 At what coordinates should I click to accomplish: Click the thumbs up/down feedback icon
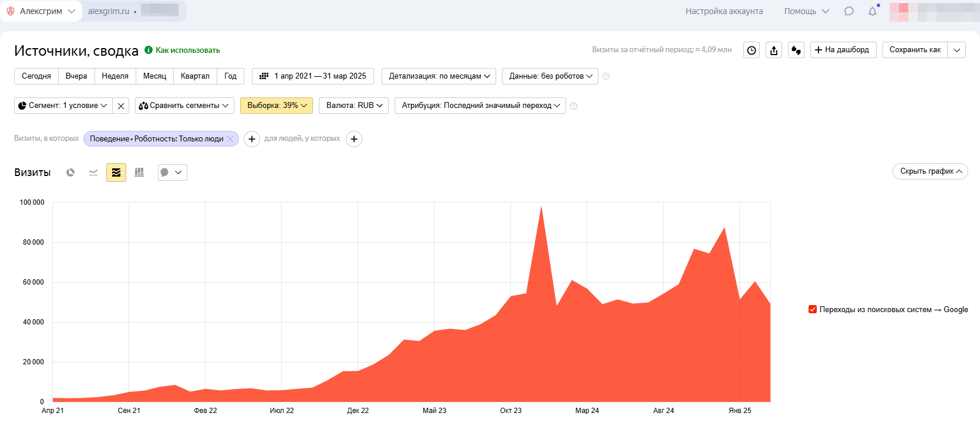click(796, 50)
